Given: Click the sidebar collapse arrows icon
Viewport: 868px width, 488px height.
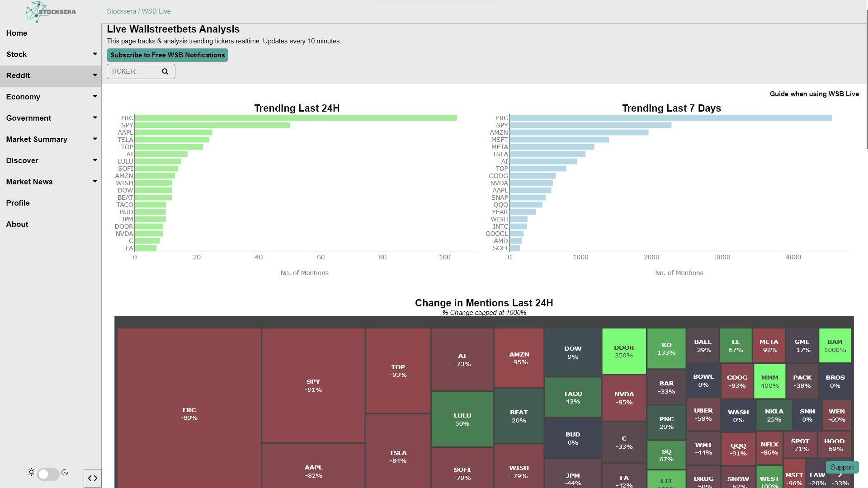Looking at the screenshot, I should coord(93,478).
